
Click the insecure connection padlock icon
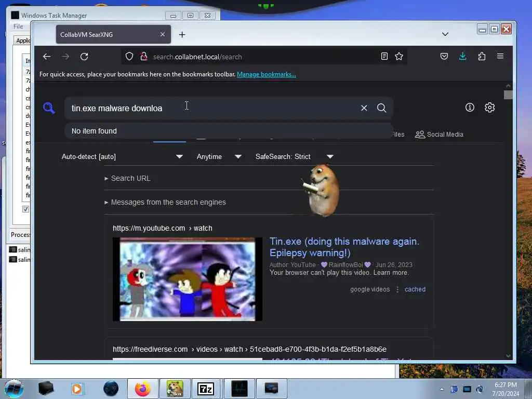coord(144,56)
